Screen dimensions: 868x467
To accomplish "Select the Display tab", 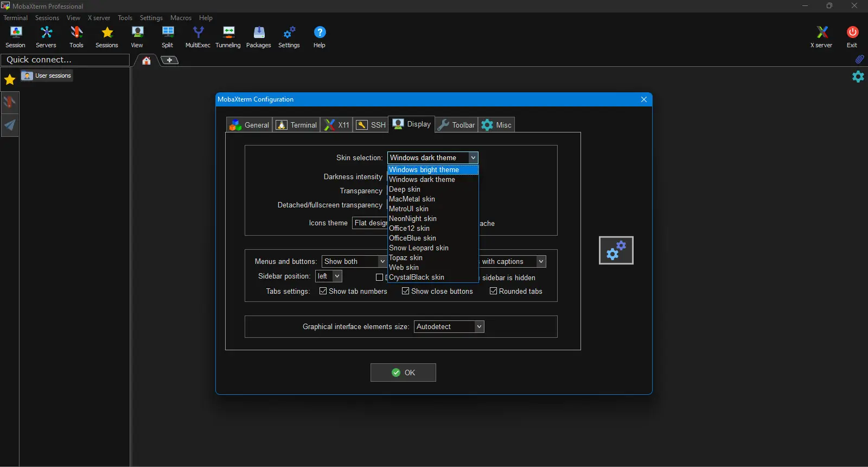I will coord(412,124).
